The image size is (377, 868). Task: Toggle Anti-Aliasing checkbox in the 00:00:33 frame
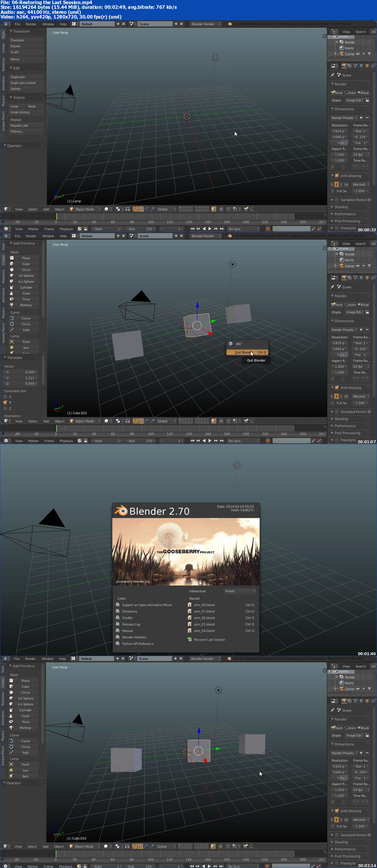337,175
